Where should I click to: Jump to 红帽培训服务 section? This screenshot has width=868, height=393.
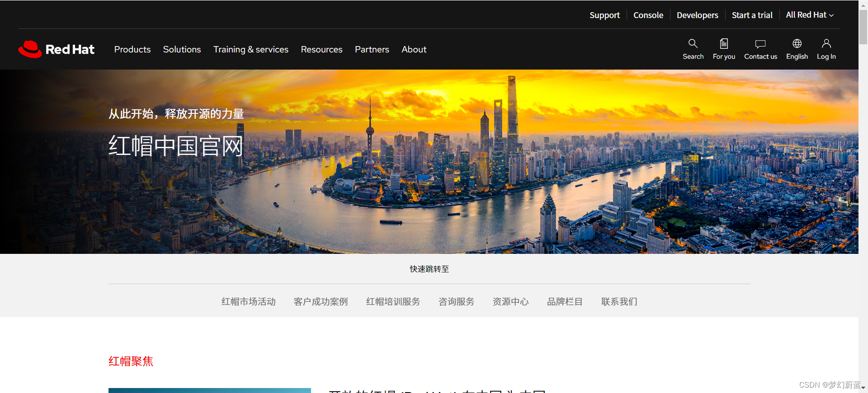click(x=393, y=301)
